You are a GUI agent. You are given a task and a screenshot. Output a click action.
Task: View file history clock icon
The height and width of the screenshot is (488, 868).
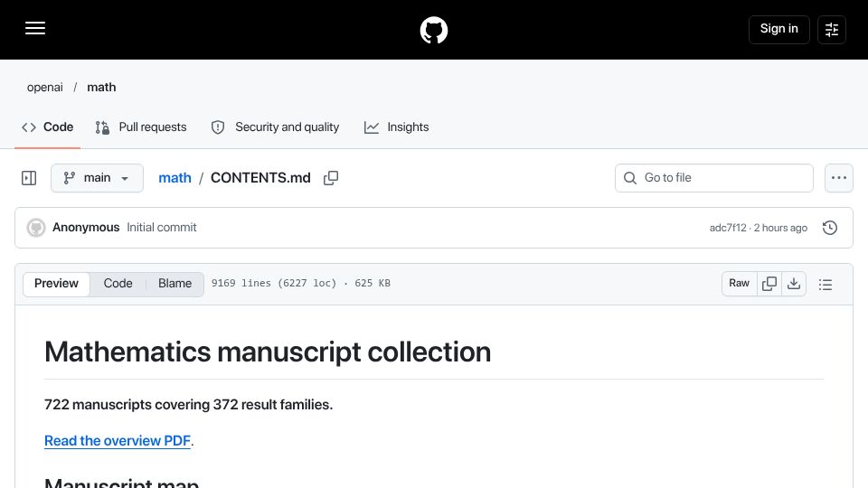tap(830, 228)
